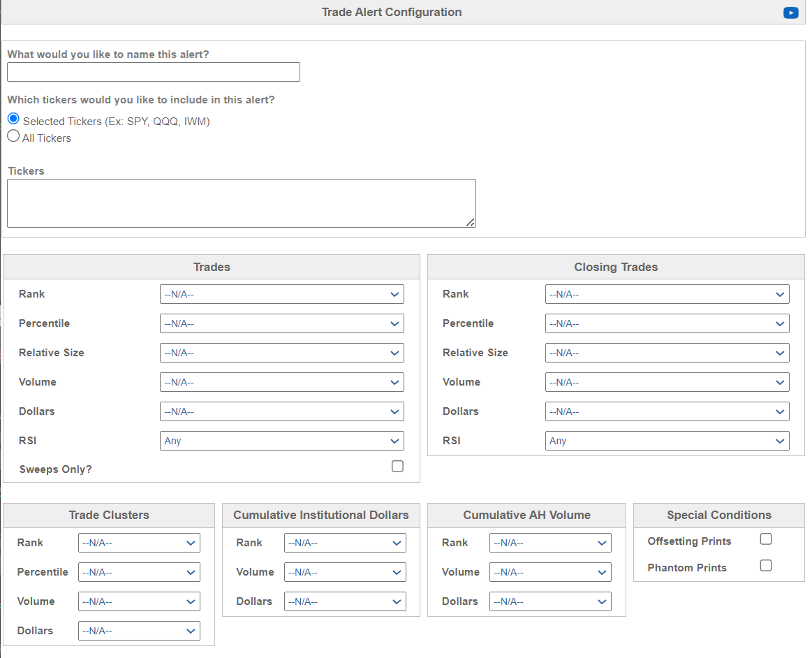Play the Trade Alert Configuration help video
The width and height of the screenshot is (812, 658).
tap(791, 13)
